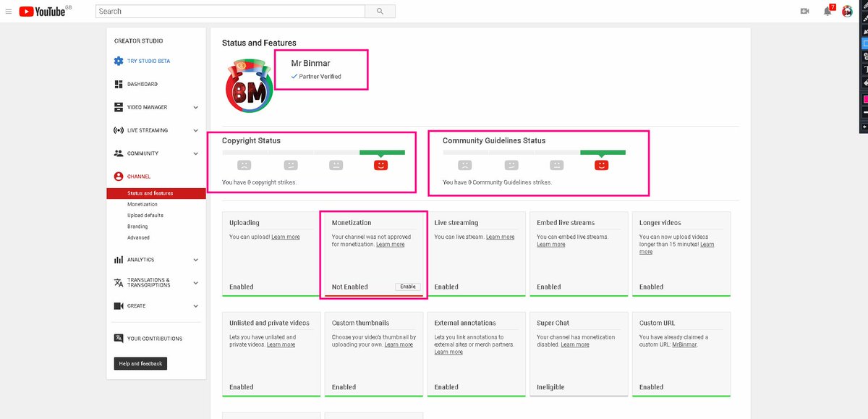Click Enable button in Monetization card
The width and height of the screenshot is (868, 419).
pyautogui.click(x=408, y=287)
